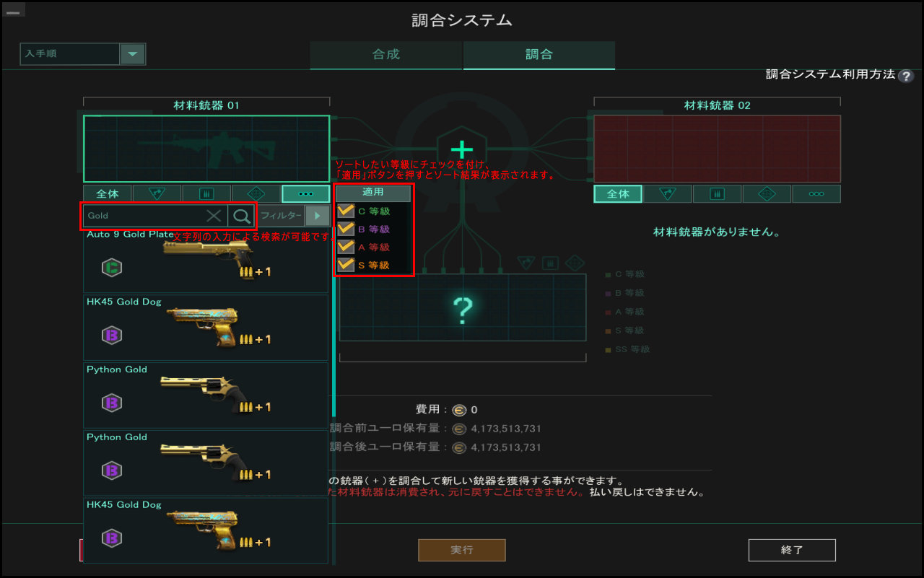This screenshot has width=924, height=578.
Task: Click the 終了 exit button
Action: point(792,550)
